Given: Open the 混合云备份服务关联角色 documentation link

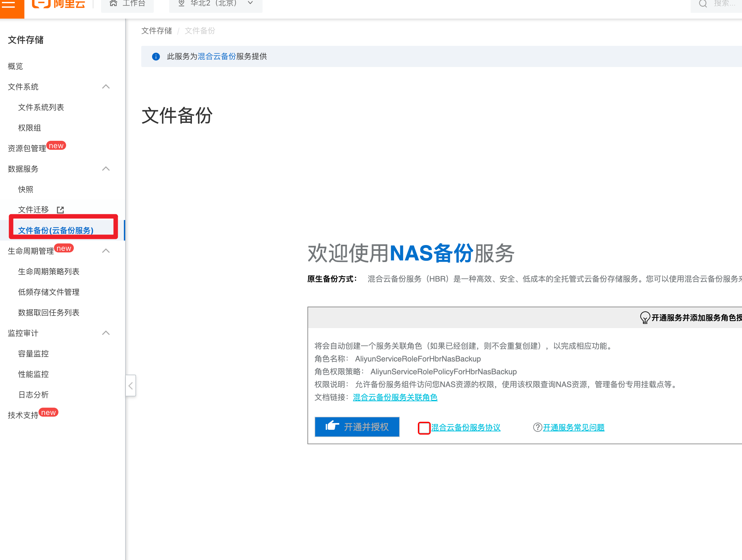Looking at the screenshot, I should (395, 397).
